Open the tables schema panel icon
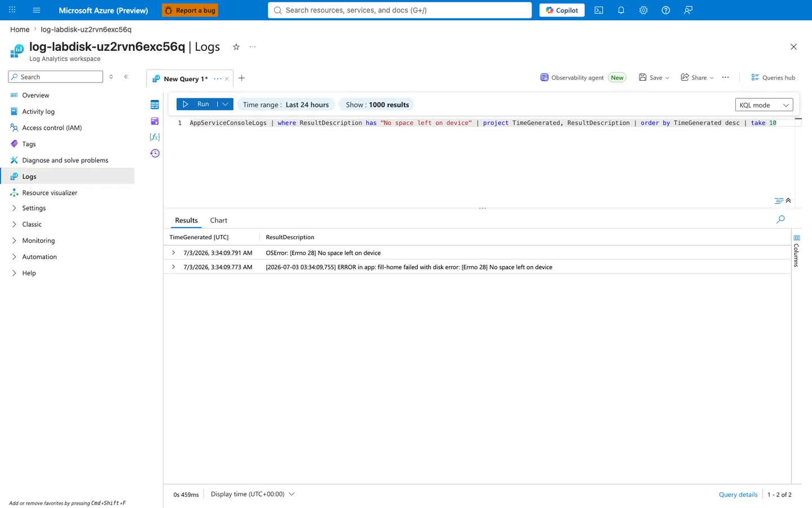Screen dimensions: 812x508 click(x=155, y=104)
